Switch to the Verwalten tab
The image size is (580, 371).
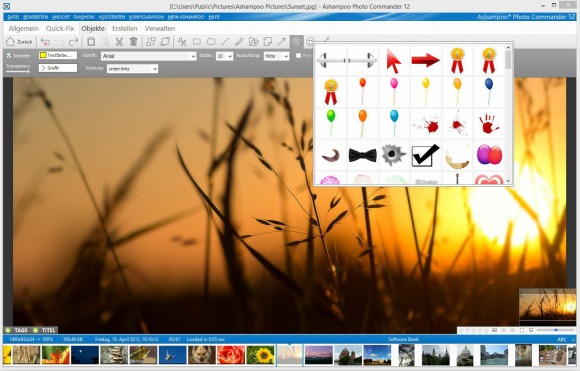(160, 28)
